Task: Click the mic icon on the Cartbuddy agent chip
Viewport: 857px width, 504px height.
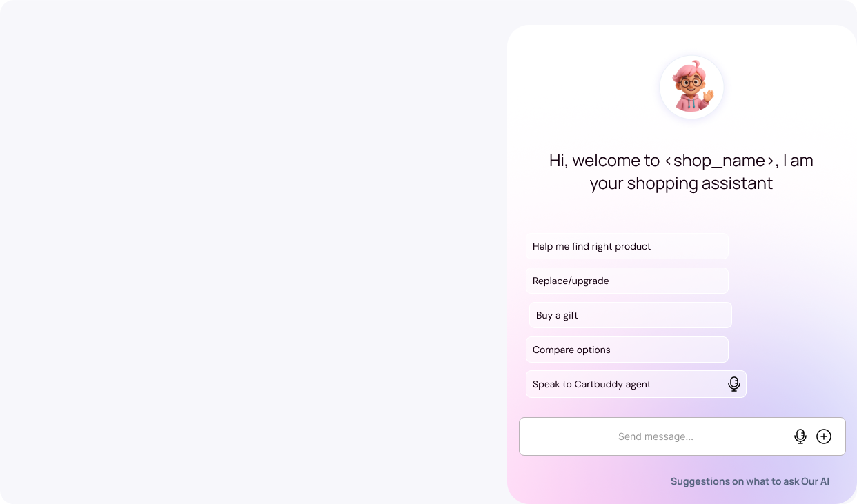Action: pyautogui.click(x=734, y=384)
